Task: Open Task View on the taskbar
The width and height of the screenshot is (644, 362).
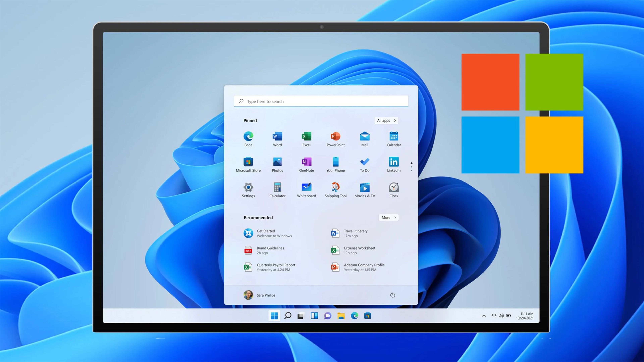Action: point(301,316)
